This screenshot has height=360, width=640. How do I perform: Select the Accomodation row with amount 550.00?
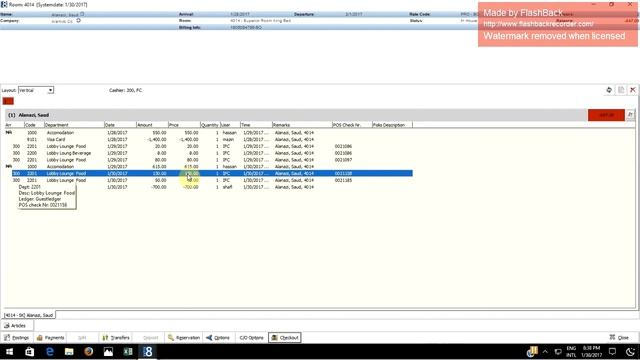pyautogui.click(x=208, y=133)
